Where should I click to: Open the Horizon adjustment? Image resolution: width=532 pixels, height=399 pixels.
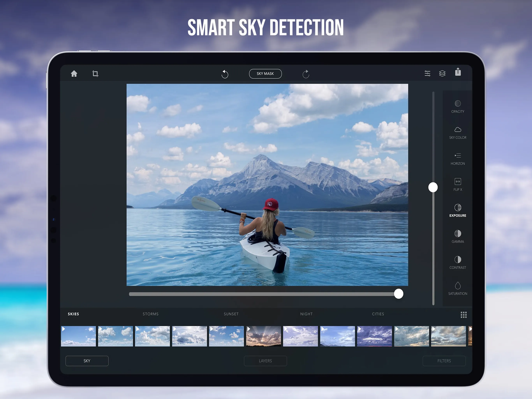457,159
